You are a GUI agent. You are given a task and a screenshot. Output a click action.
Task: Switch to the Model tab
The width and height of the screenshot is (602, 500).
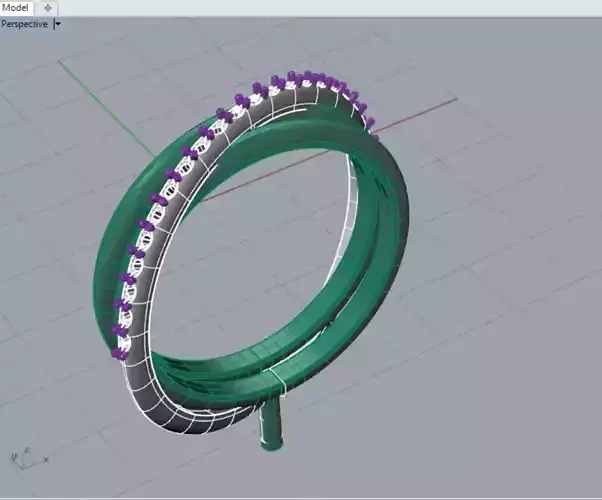pos(16,7)
